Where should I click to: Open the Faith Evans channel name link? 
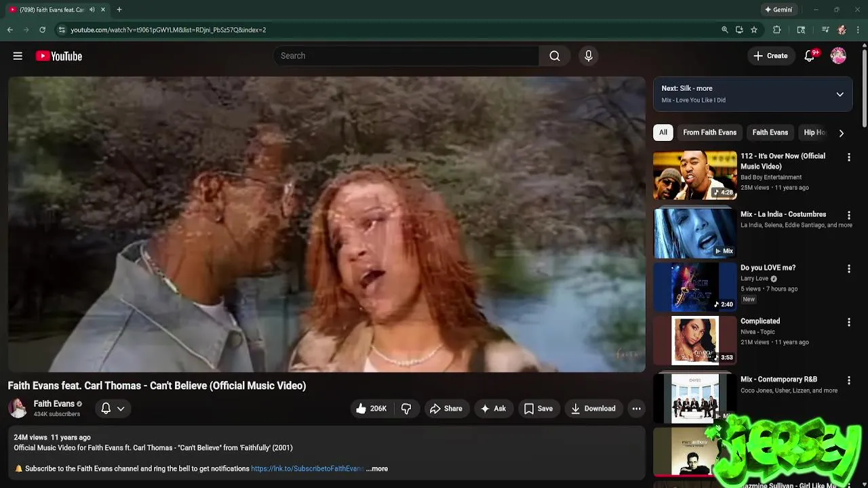54,404
